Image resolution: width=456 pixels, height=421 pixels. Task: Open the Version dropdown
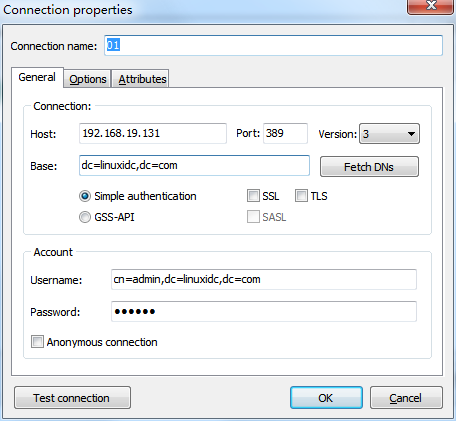pos(389,134)
